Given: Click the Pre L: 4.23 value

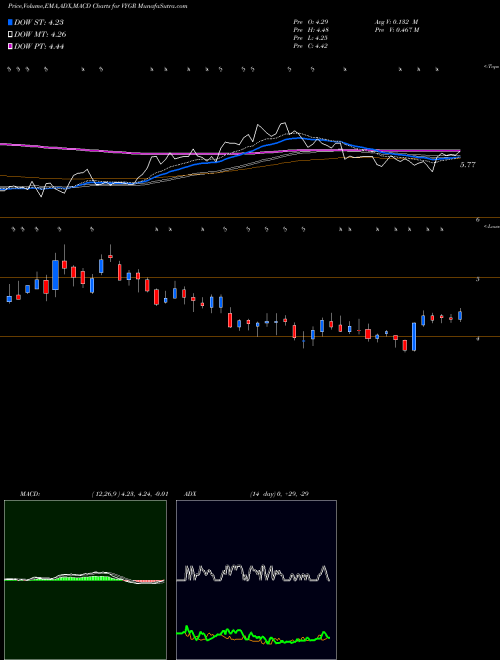Looking at the screenshot, I should 311,38.
